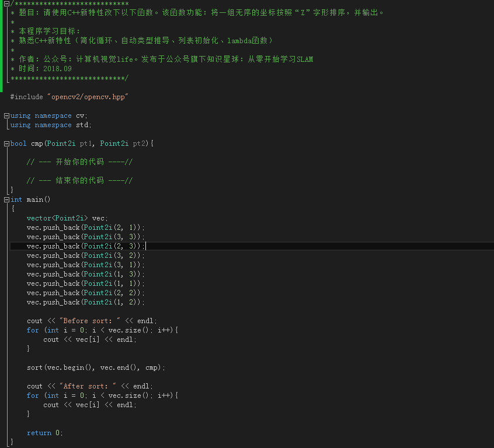Viewport: 494px width, 448px height.
Task: Click the vector<Point2i> vec declaration line
Action: 67,218
